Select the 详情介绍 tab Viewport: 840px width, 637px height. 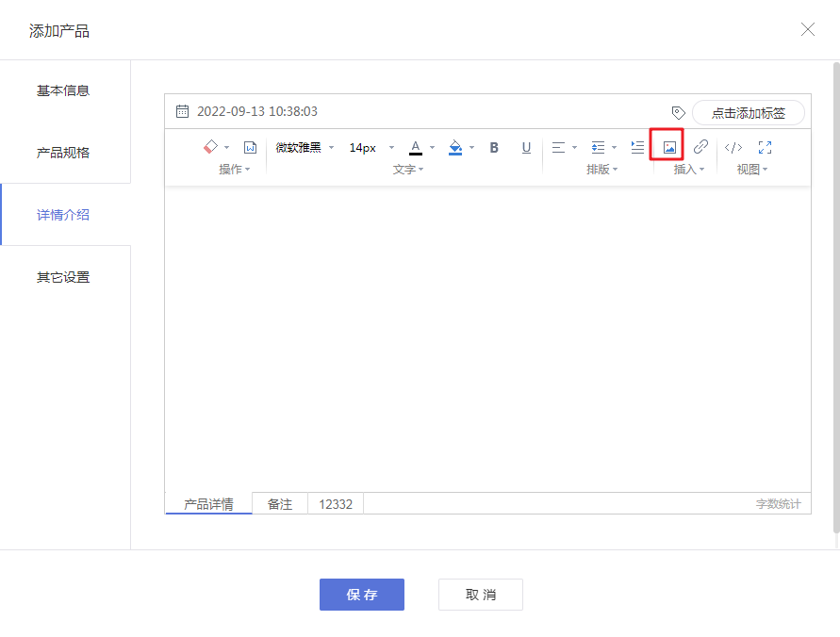63,215
